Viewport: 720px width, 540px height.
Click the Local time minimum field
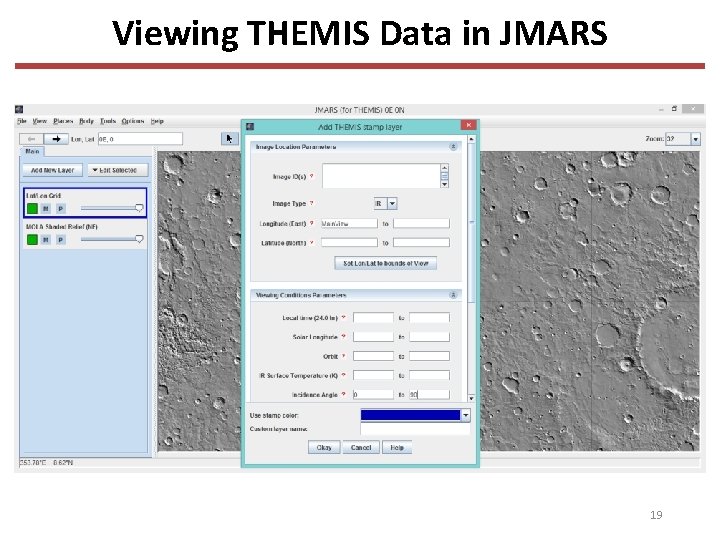[373, 317]
